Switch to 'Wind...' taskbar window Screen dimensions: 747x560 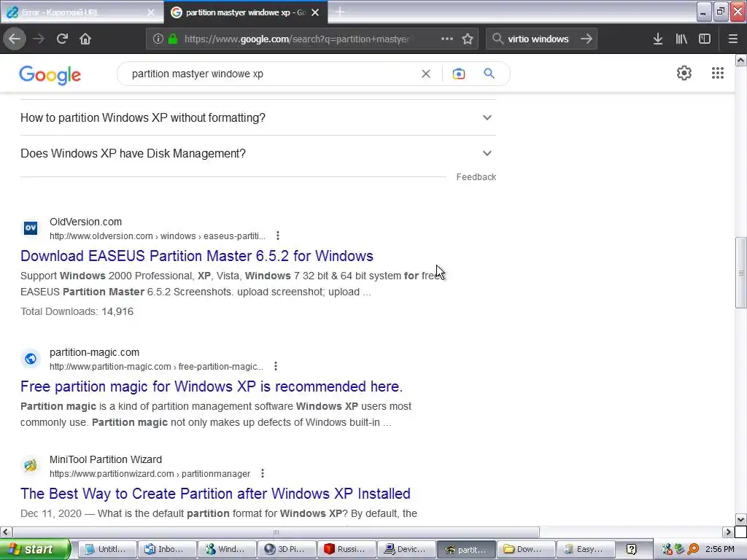(x=227, y=549)
